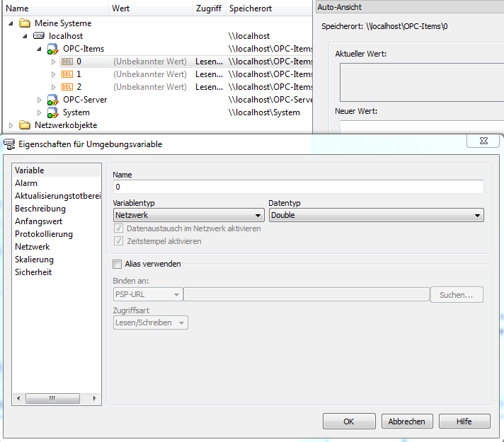Click the category list horizontal scrollbar thumb

click(x=52, y=398)
